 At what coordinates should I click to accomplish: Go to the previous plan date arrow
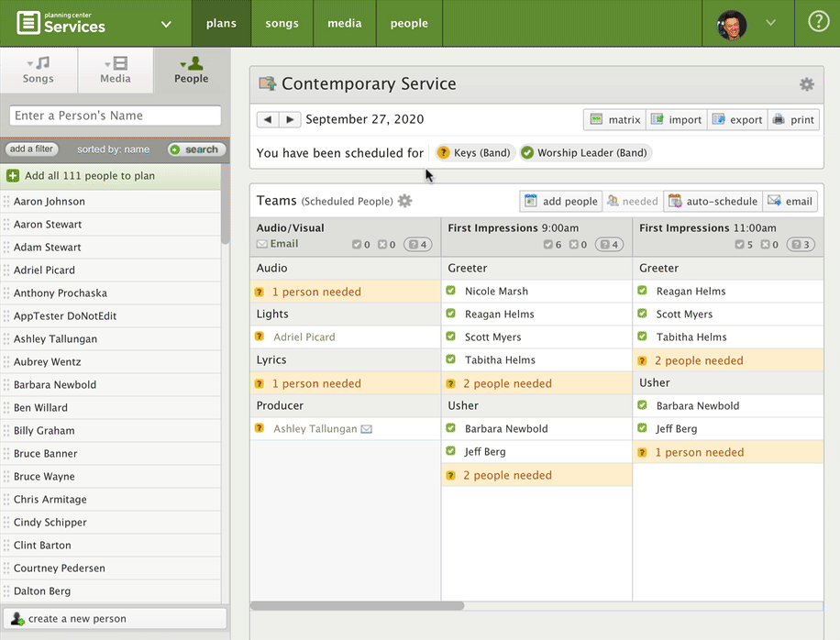pos(267,120)
